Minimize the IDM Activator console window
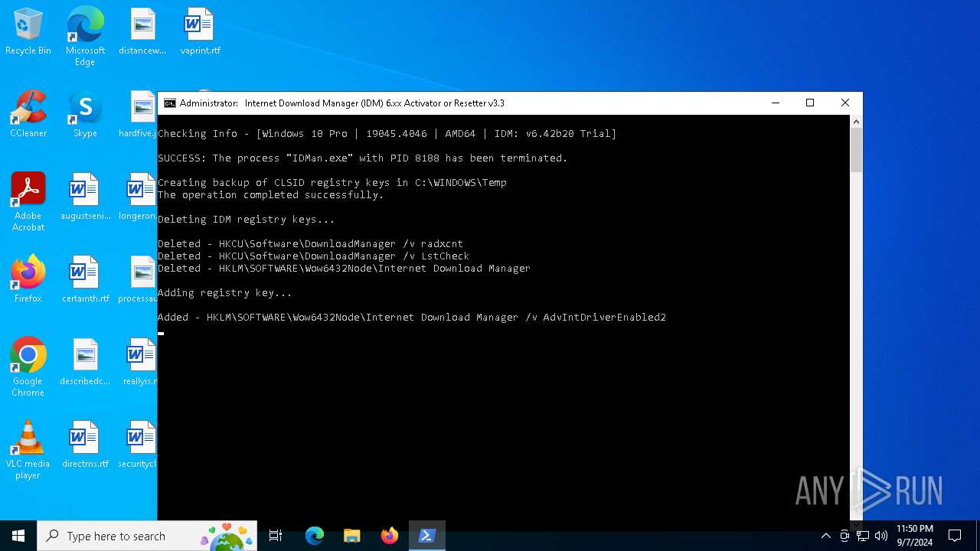The image size is (980, 551). [776, 103]
